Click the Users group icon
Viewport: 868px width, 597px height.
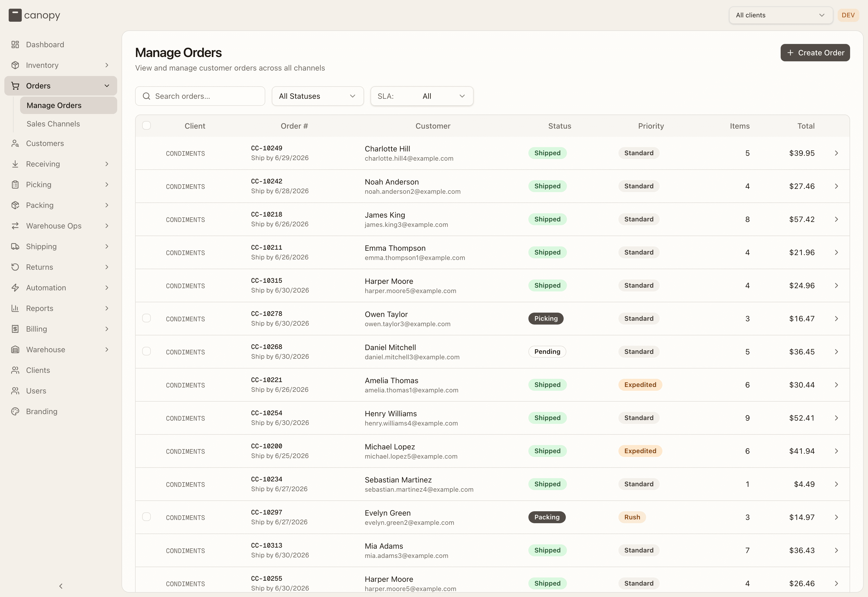point(15,391)
